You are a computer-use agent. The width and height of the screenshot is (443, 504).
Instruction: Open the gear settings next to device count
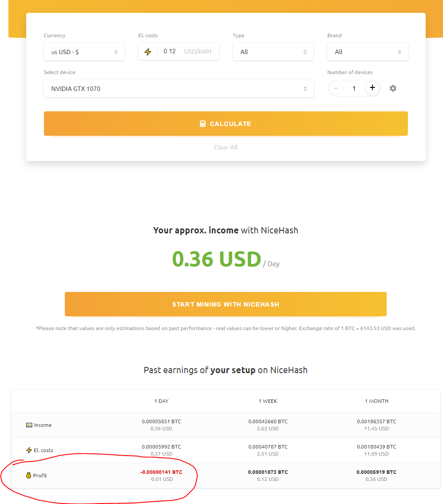coord(393,88)
